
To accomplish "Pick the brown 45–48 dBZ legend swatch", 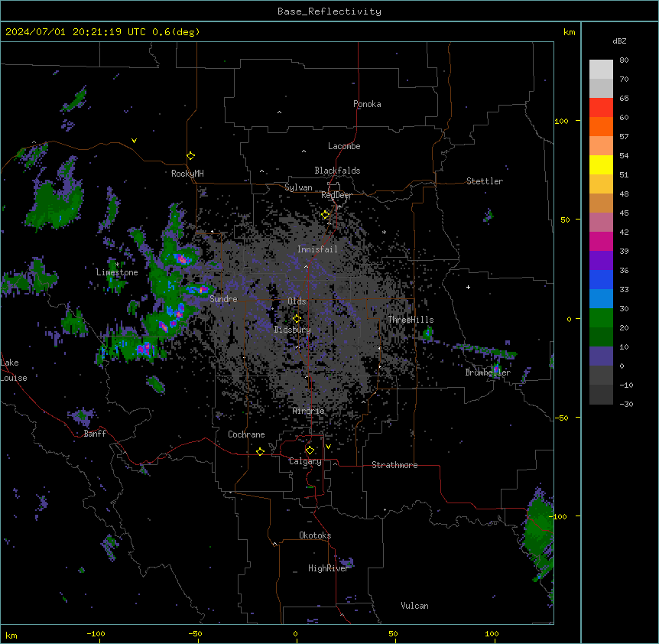I will pos(601,203).
